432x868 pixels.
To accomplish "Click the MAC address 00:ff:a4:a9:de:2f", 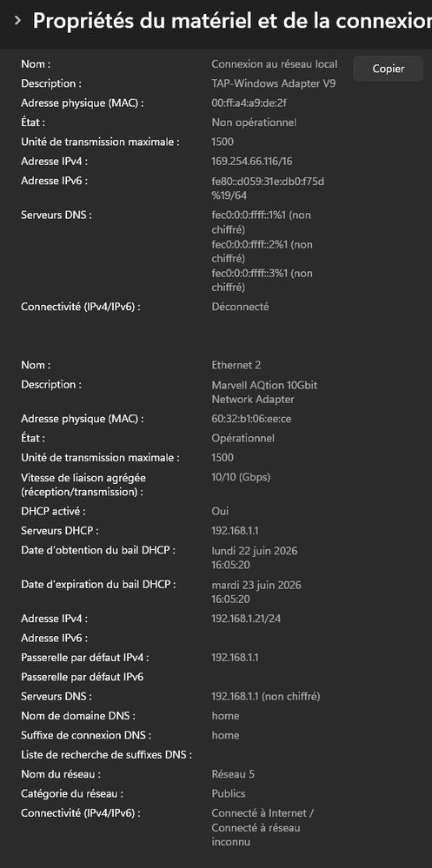I will click(x=249, y=103).
